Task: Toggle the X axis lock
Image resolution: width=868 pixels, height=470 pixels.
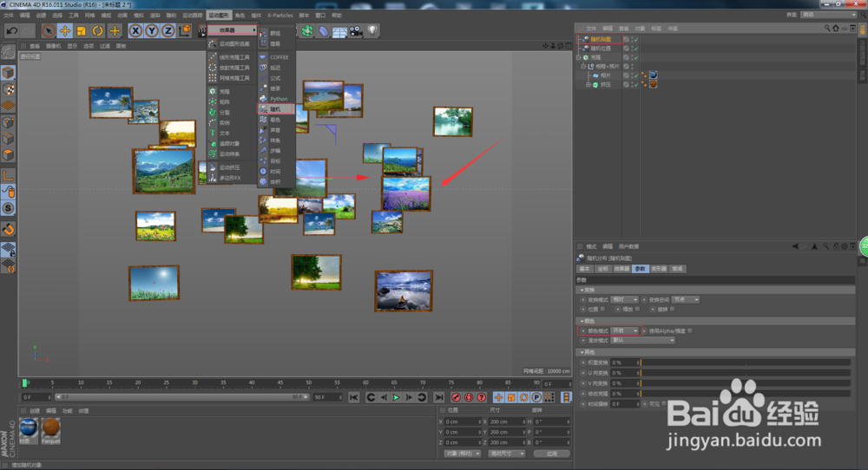Action: (135, 31)
